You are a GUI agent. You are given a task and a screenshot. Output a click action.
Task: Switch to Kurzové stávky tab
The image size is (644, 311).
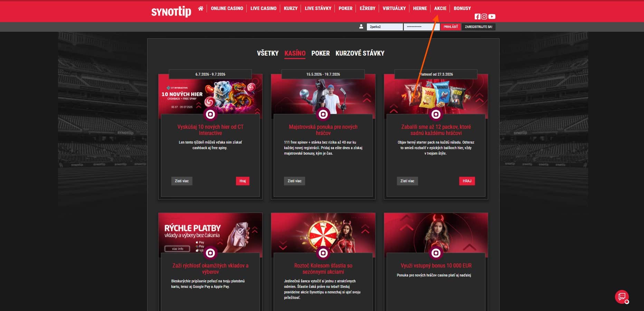360,53
